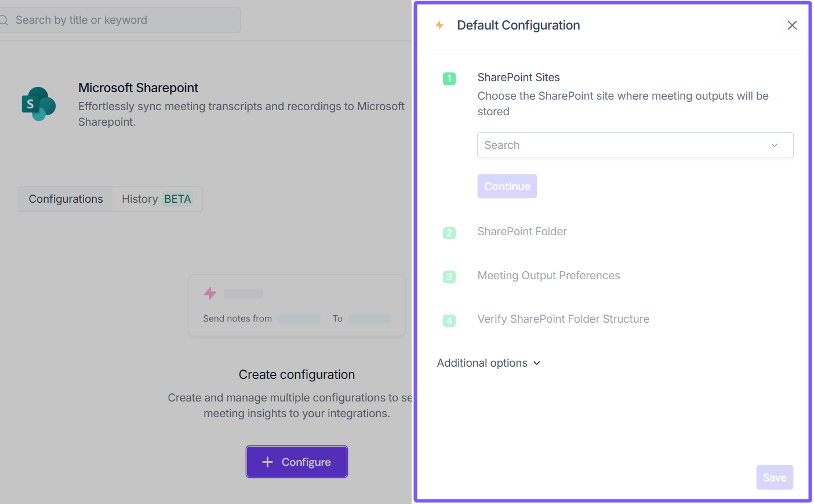
Task: Click the Configure button
Action: [x=297, y=462]
